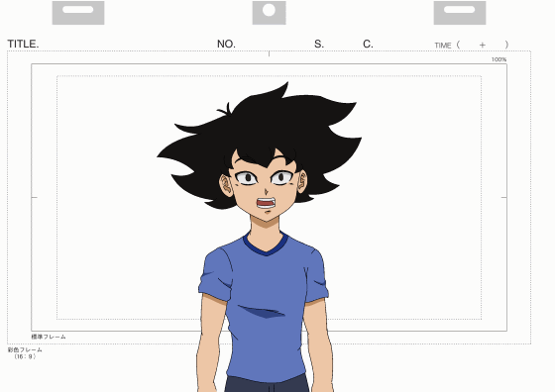Click the "100%" frame size text
Image resolution: width=555 pixels, height=392 pixels.
[499, 59]
